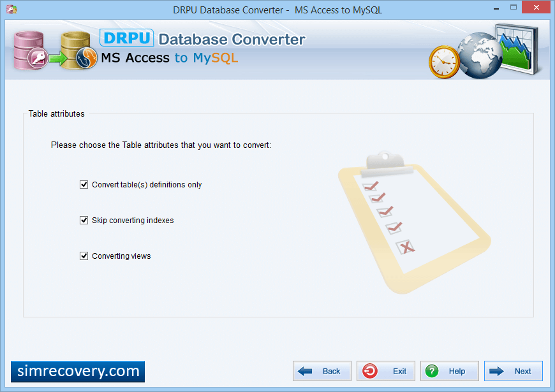The image size is (555, 392).
Task: Disable the Converting views checkbox
Action: (x=84, y=256)
